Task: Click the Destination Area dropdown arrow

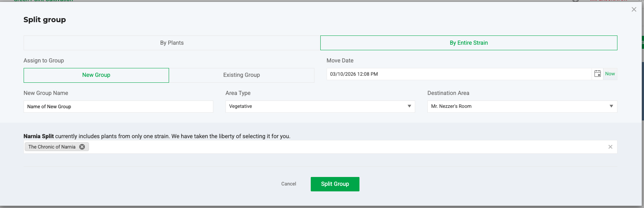Action: point(611,106)
